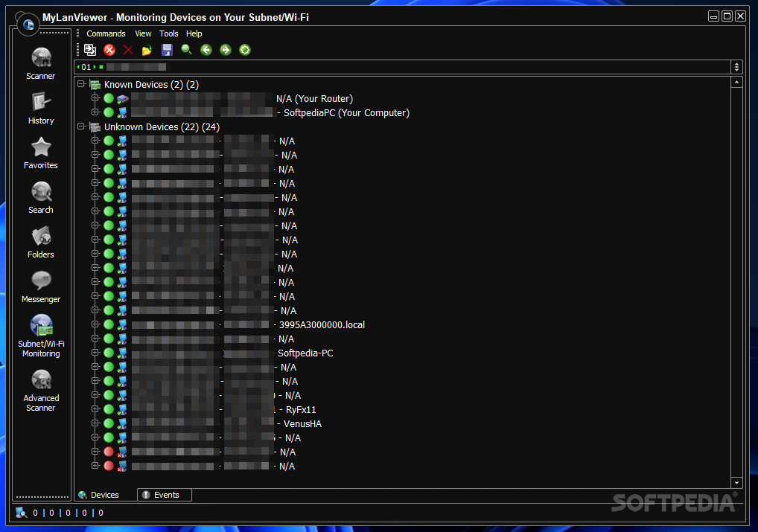Select the SoftpediaPC (Your Computer) entry
The width and height of the screenshot is (758, 532).
[x=346, y=112]
